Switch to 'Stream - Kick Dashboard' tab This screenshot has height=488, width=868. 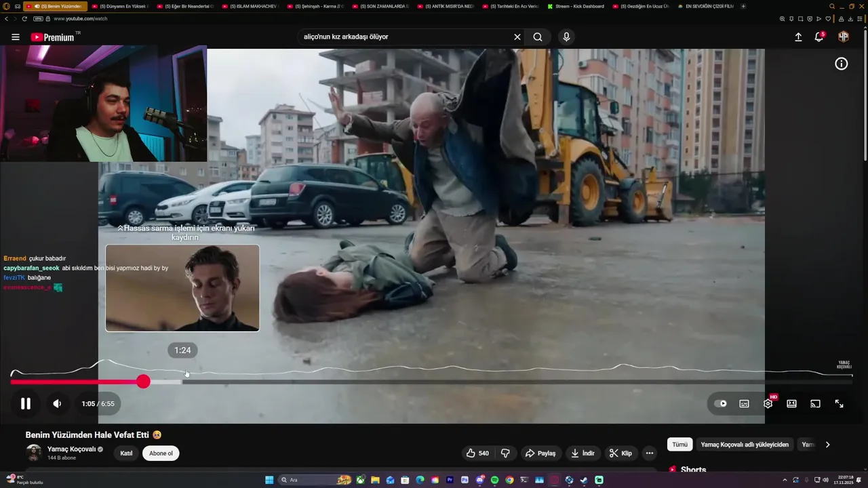click(x=578, y=6)
